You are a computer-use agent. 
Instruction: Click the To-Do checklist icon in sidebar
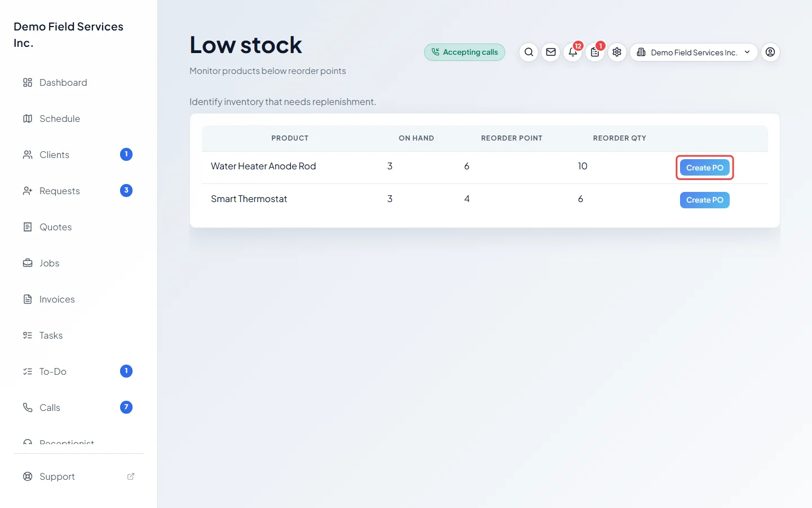(28, 371)
